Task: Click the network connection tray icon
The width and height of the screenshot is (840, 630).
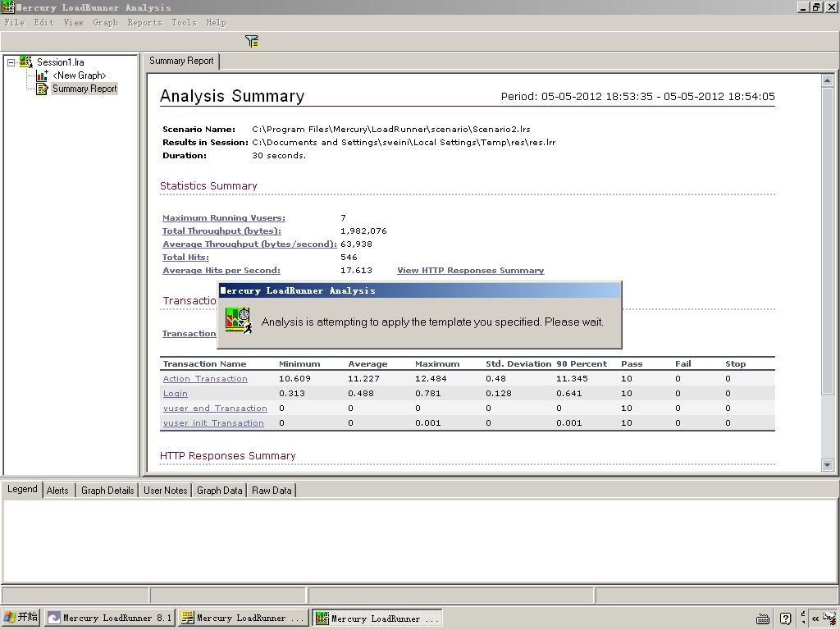Action: (x=829, y=618)
